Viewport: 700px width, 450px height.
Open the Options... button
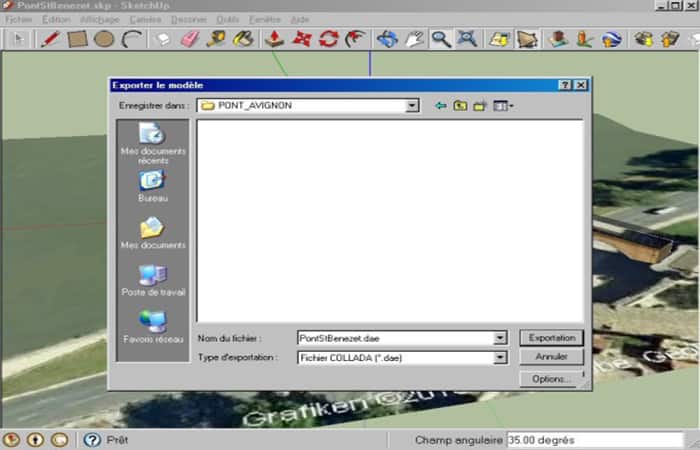click(549, 379)
